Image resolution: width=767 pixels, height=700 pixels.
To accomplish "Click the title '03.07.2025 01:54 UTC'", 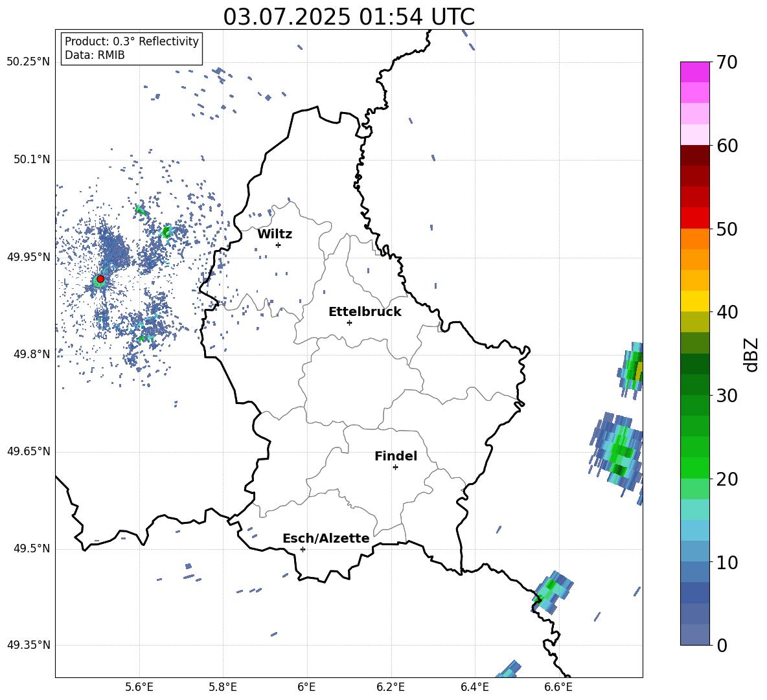I will click(x=349, y=17).
